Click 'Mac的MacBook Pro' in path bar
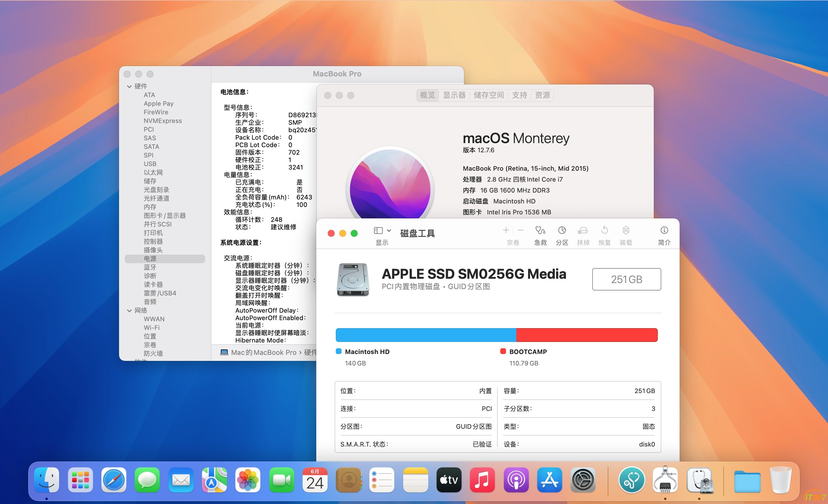This screenshot has width=828, height=504. [x=263, y=352]
